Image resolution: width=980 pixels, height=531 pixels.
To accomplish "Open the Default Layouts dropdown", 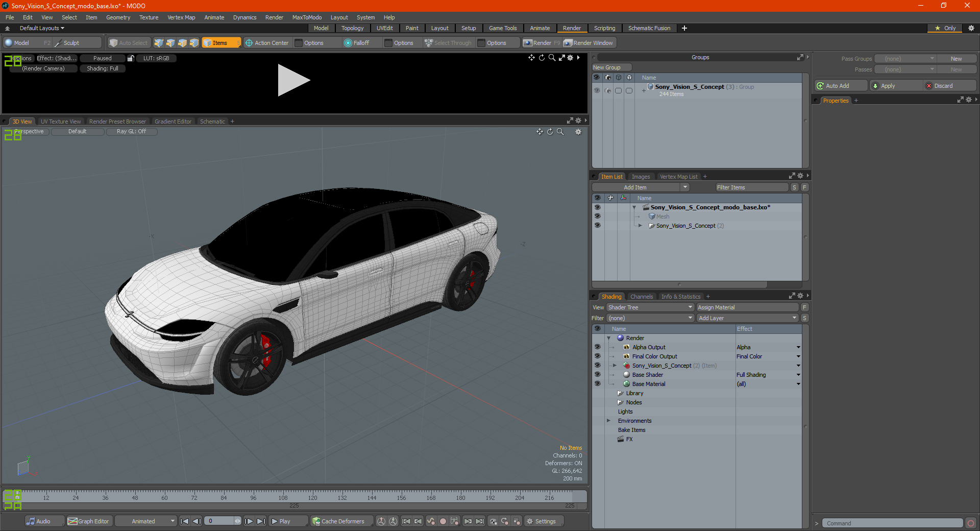I will click(42, 28).
